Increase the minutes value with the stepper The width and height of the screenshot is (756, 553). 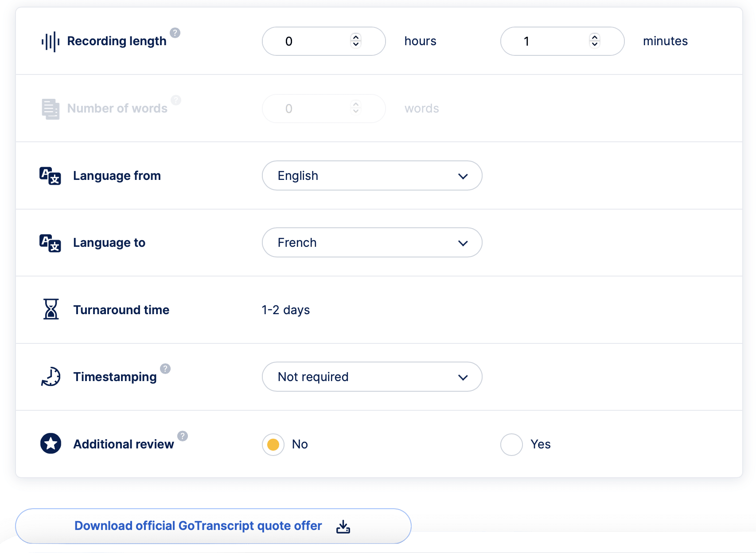(x=594, y=38)
